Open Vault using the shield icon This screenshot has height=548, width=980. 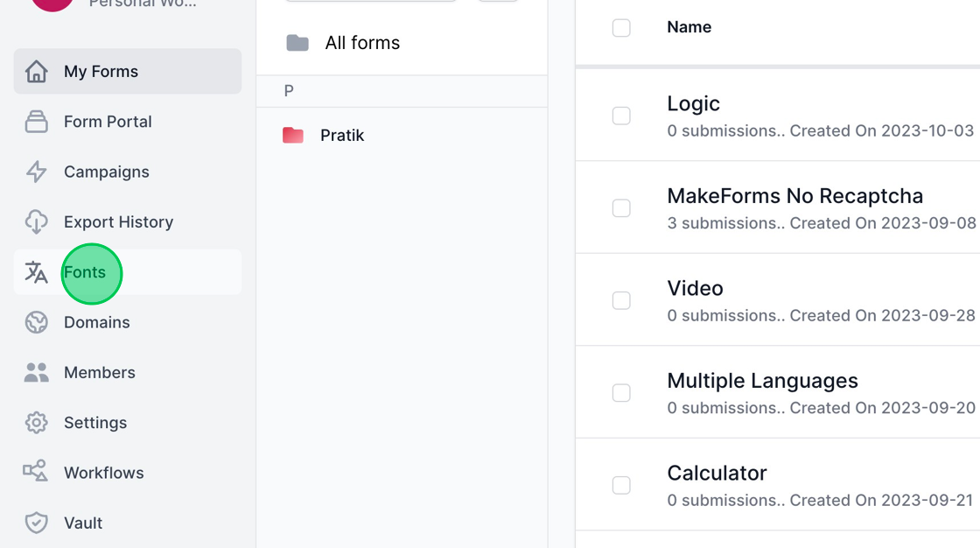click(36, 523)
